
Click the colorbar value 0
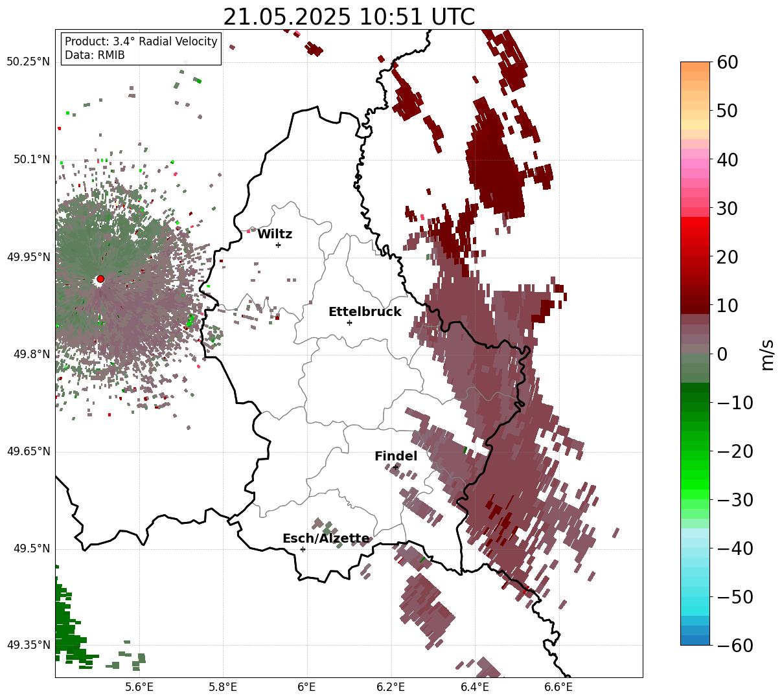tap(722, 354)
